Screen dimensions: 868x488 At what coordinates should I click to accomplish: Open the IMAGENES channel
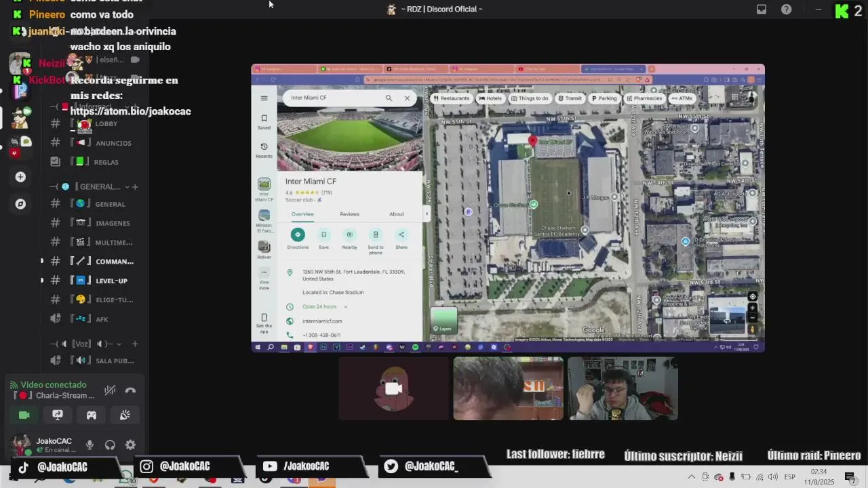click(95, 223)
